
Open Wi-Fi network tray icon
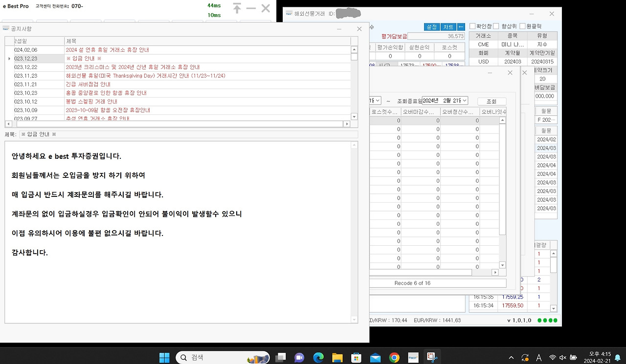click(553, 358)
